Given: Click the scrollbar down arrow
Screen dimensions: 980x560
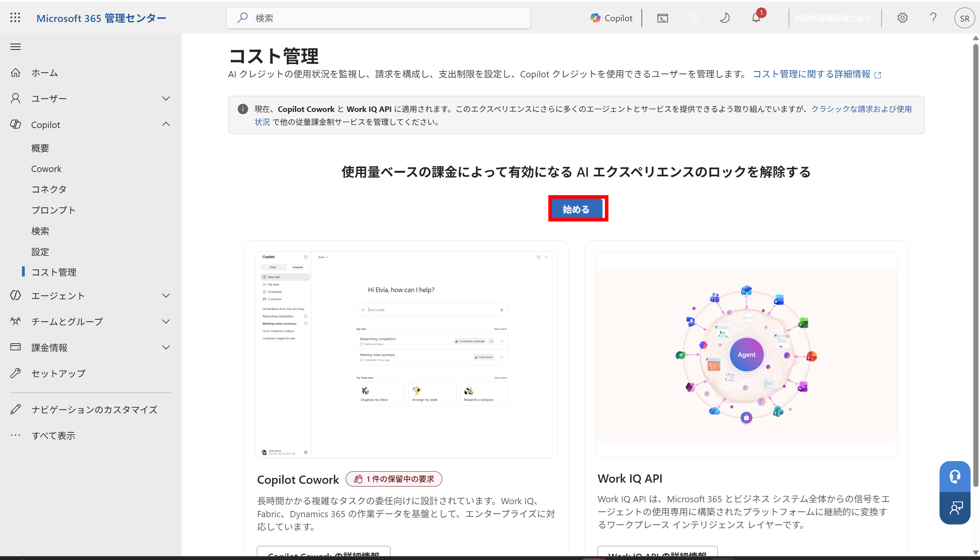Looking at the screenshot, I should click(x=975, y=552).
